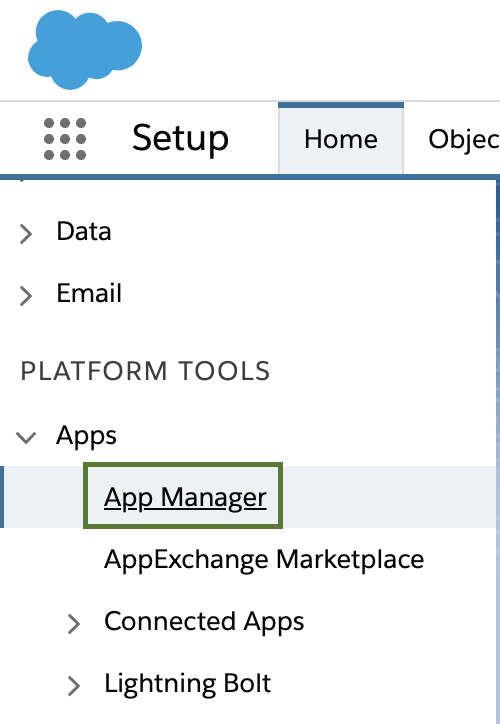
Task: Select the Data tree item
Action: 84,231
